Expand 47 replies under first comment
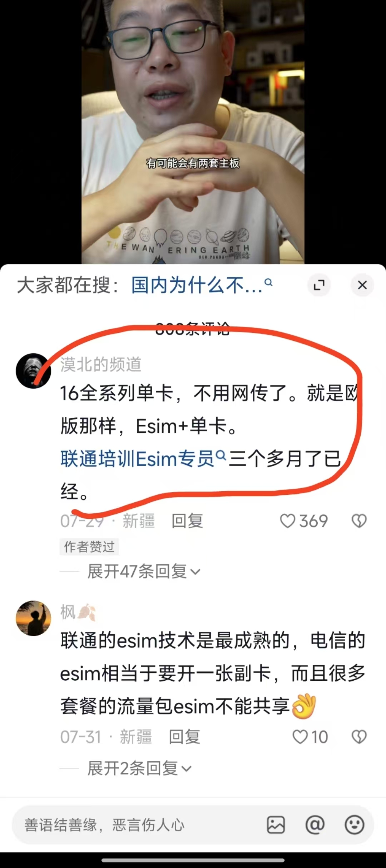The height and width of the screenshot is (868, 386). [144, 571]
